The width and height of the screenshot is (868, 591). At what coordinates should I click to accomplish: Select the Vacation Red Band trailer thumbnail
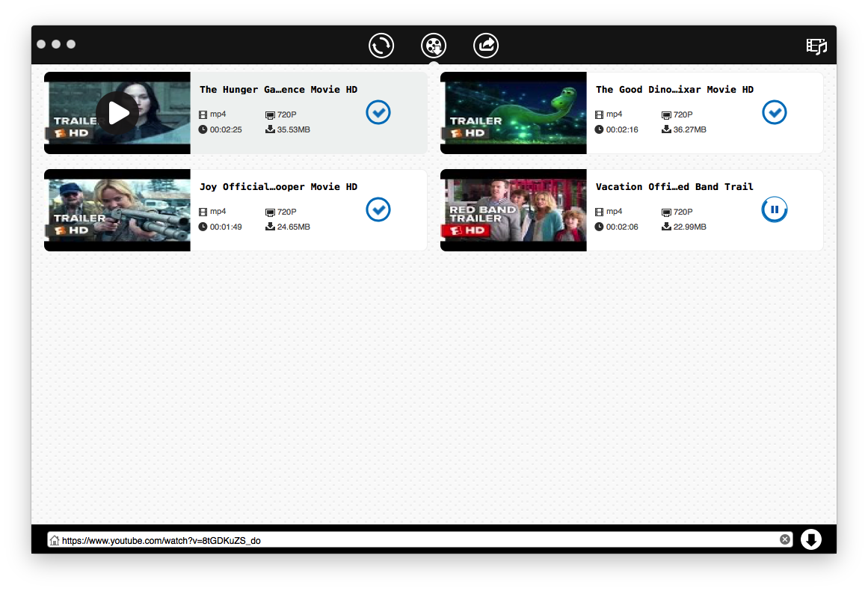[513, 210]
